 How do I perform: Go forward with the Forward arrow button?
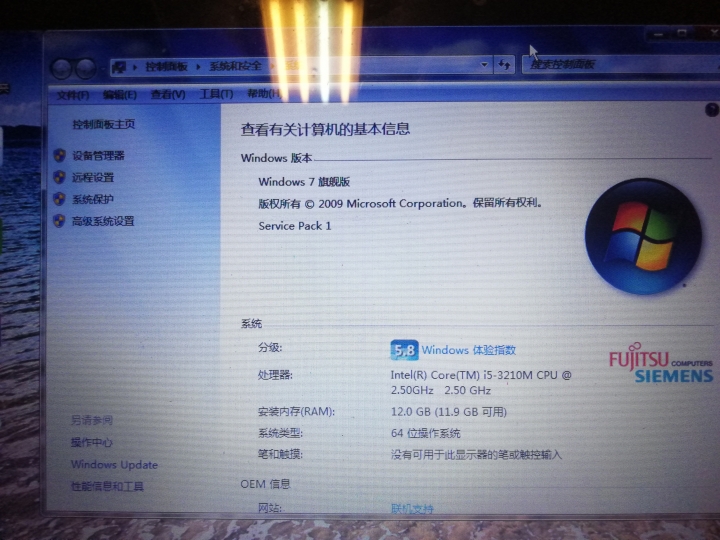85,69
